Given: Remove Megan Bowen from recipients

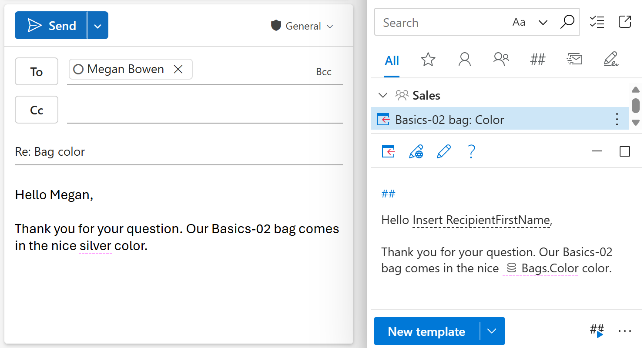Looking at the screenshot, I should click(178, 69).
